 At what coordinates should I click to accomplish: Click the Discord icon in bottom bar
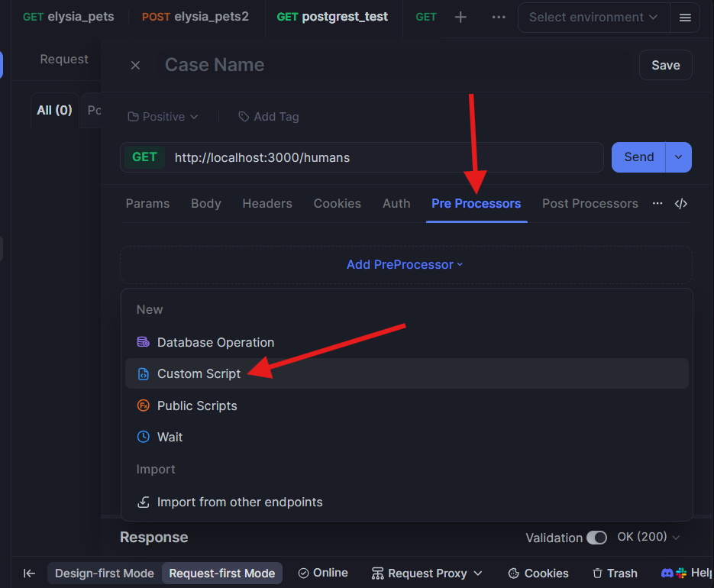pos(667,572)
